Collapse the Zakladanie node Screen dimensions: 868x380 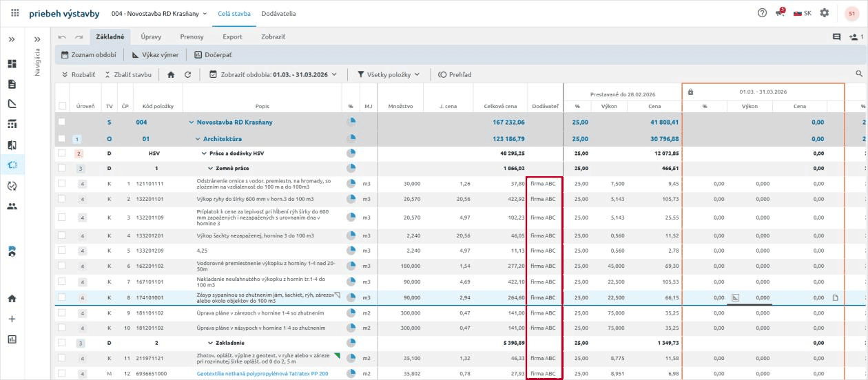coord(210,342)
